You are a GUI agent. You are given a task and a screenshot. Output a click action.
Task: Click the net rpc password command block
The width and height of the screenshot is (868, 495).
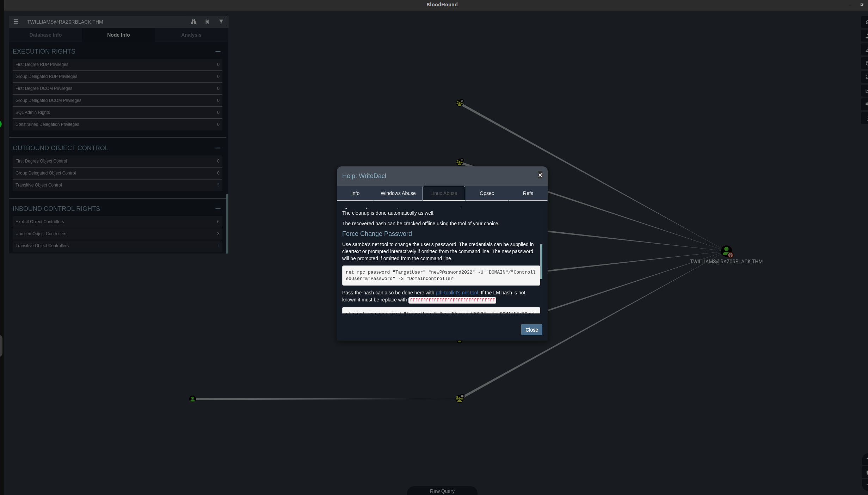441,275
